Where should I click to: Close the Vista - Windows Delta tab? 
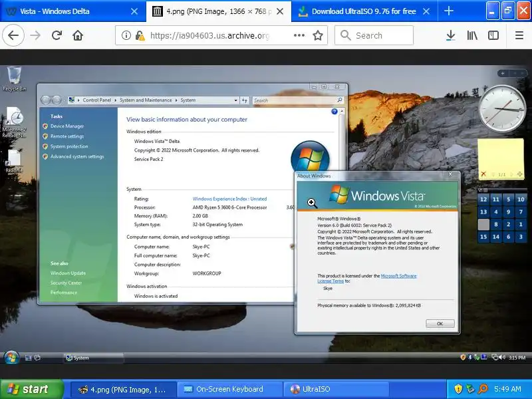click(134, 11)
